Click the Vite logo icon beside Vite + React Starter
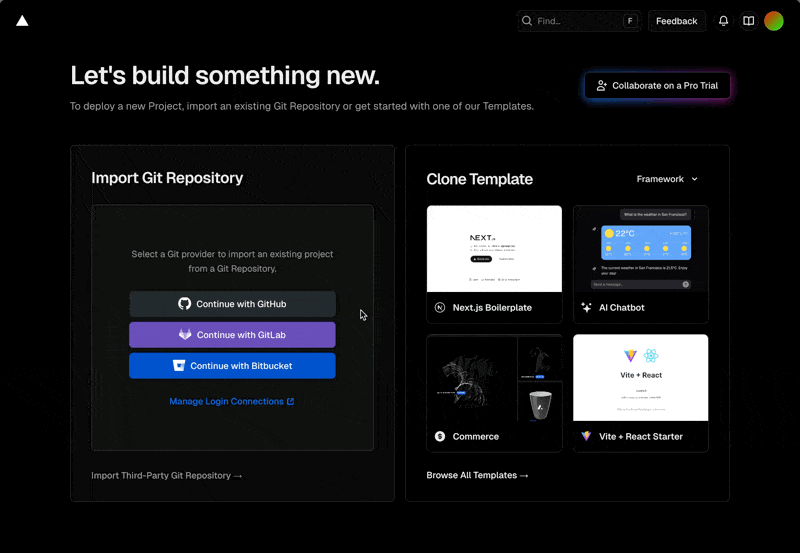This screenshot has width=800, height=553. (x=586, y=436)
